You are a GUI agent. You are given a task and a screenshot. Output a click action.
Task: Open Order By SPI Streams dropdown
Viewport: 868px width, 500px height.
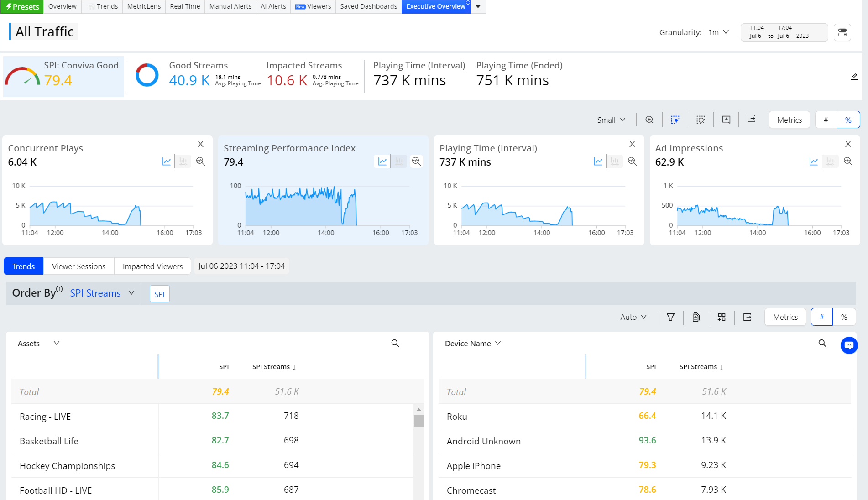102,293
